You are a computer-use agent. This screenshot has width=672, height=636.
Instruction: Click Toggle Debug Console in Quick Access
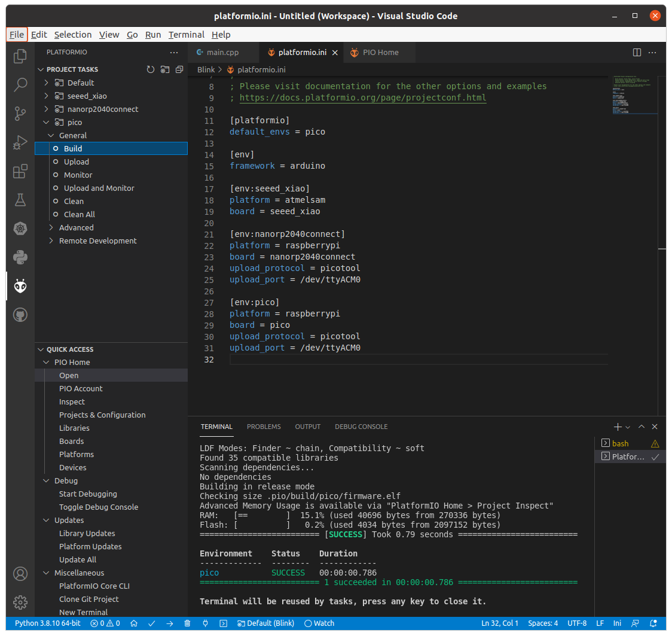(98, 507)
